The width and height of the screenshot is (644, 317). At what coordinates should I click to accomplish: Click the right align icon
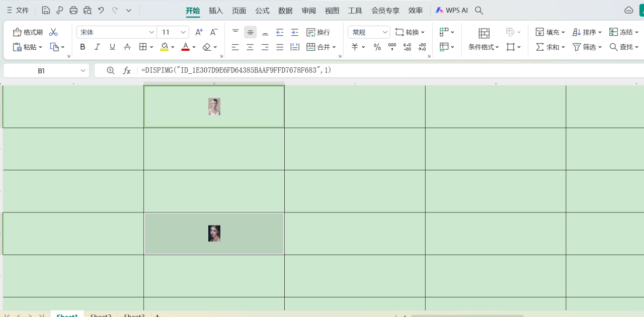[265, 47]
